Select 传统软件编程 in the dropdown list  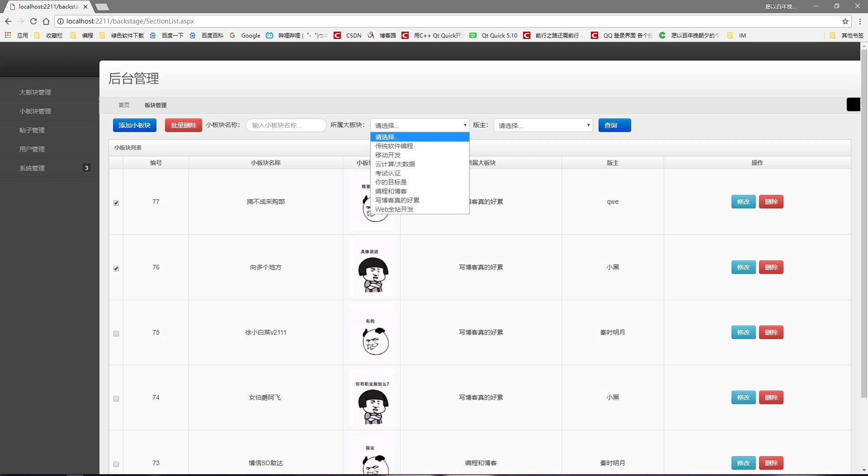pos(420,146)
